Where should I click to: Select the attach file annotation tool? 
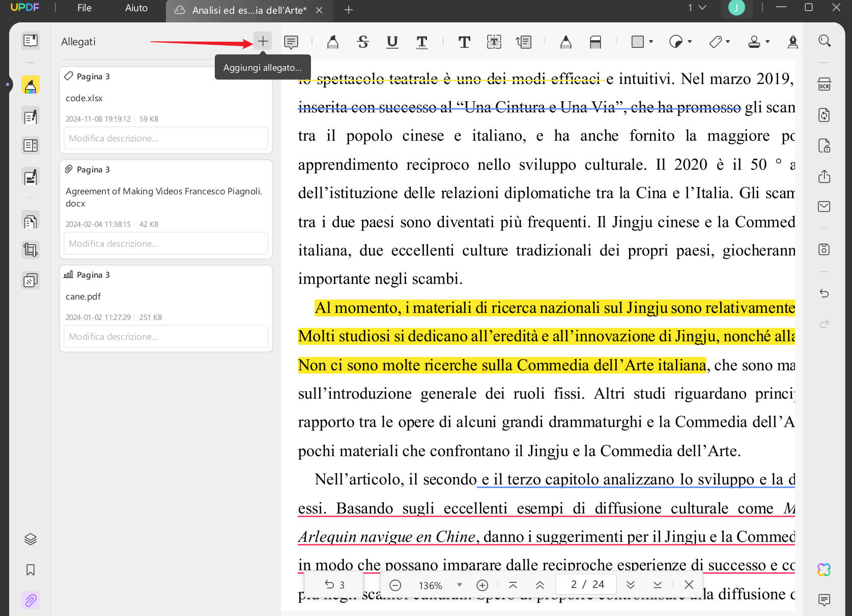point(715,42)
